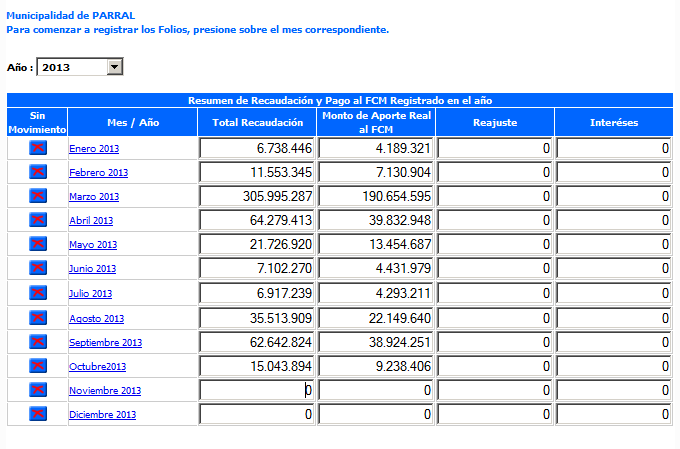
Task: Click the red X icon for Diciembre 2013
Action: point(38,413)
